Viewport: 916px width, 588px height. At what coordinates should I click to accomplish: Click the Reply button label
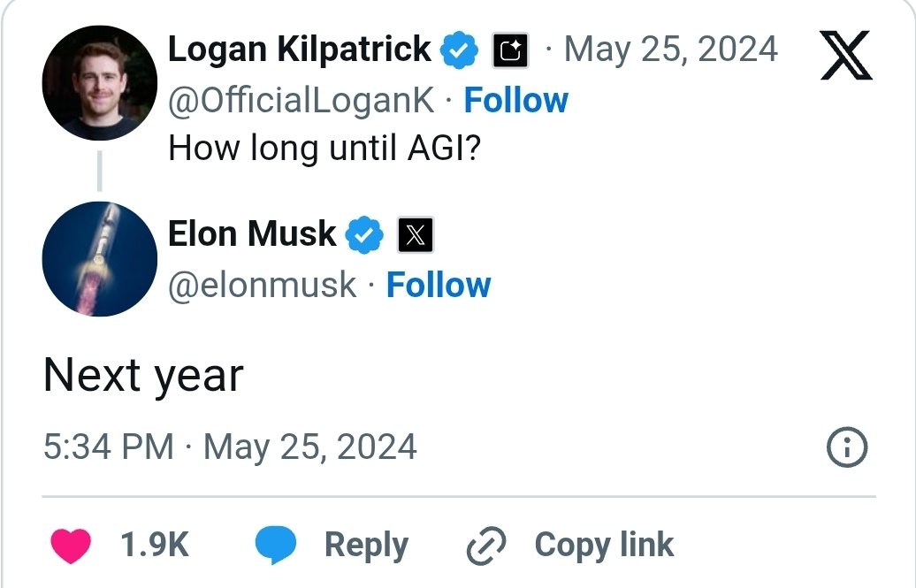[x=366, y=545]
